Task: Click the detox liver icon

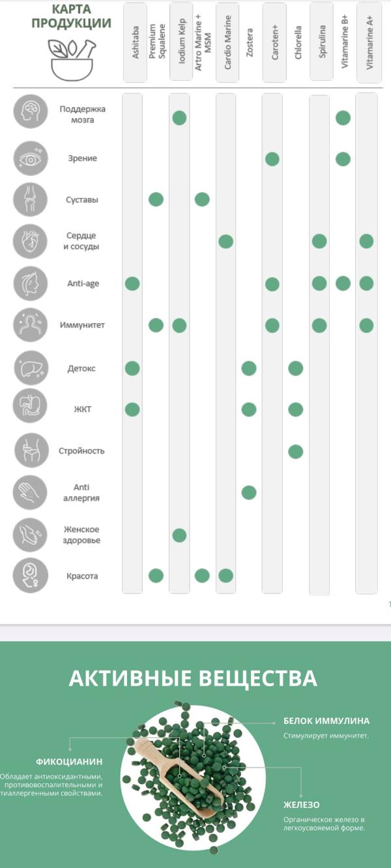Action: click(31, 368)
